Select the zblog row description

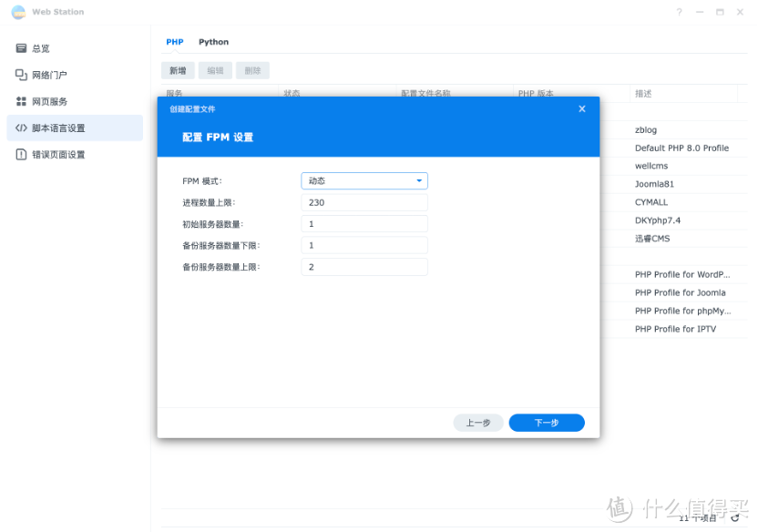point(646,130)
